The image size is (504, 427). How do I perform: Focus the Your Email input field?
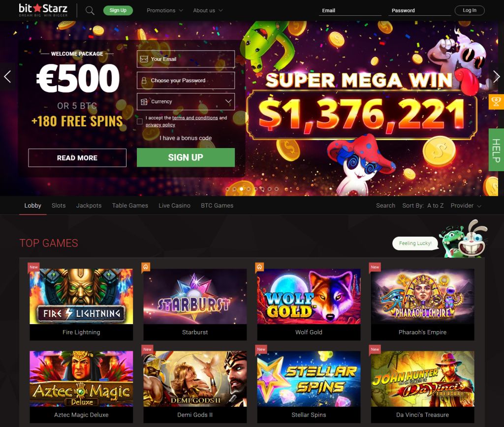(186, 59)
